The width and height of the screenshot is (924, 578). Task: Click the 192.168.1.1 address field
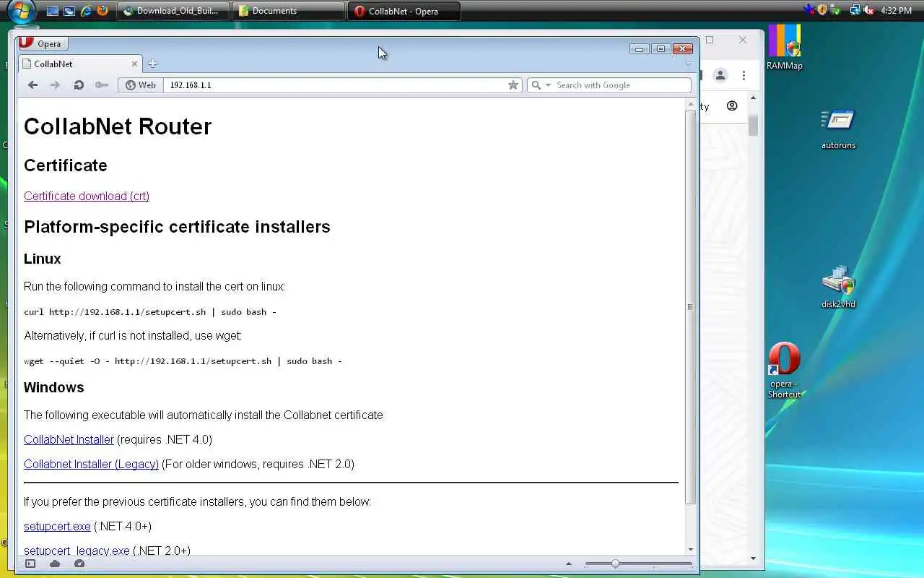335,85
